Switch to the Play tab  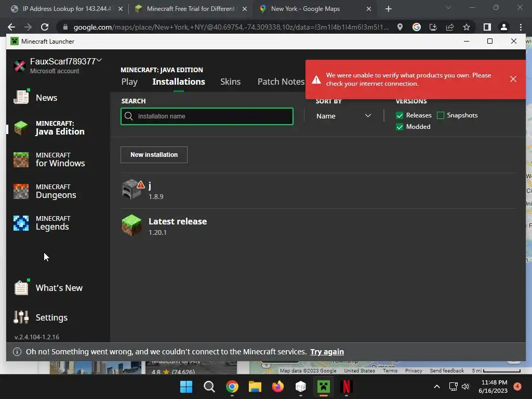point(129,82)
